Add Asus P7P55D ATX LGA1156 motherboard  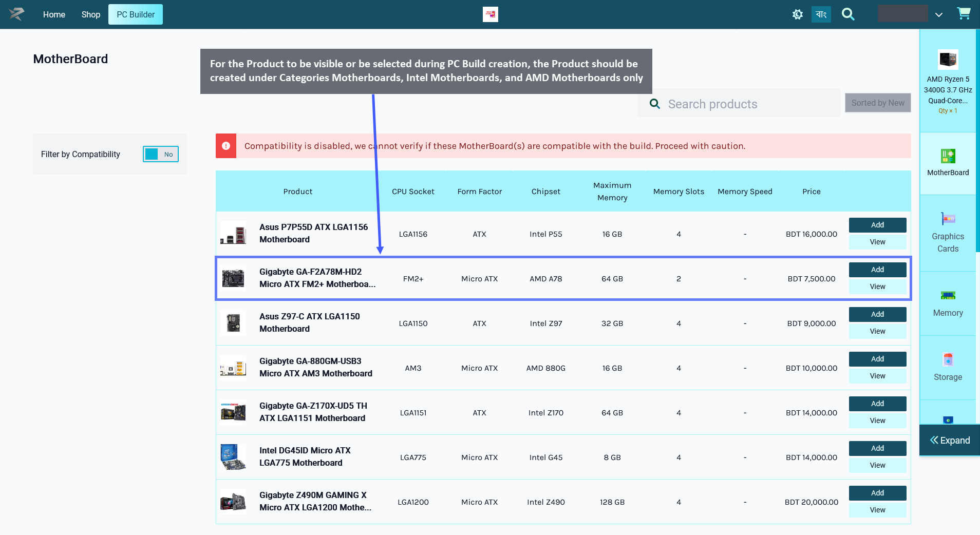click(x=877, y=225)
